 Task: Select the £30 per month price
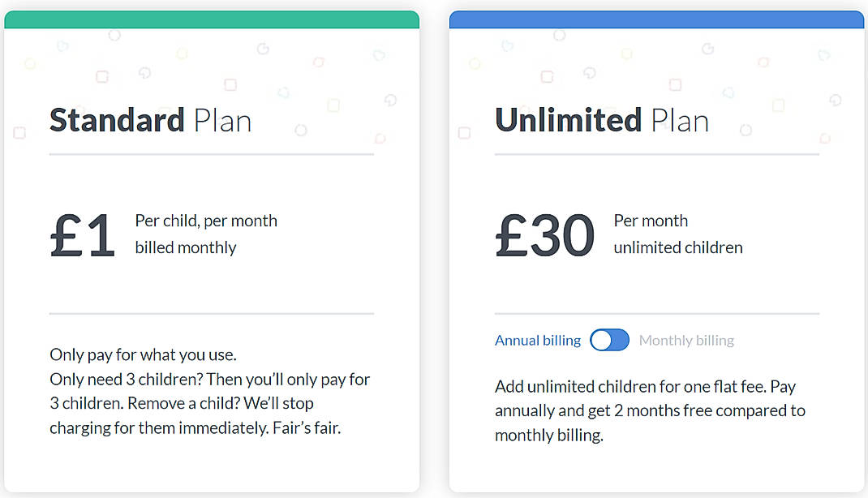tap(544, 235)
